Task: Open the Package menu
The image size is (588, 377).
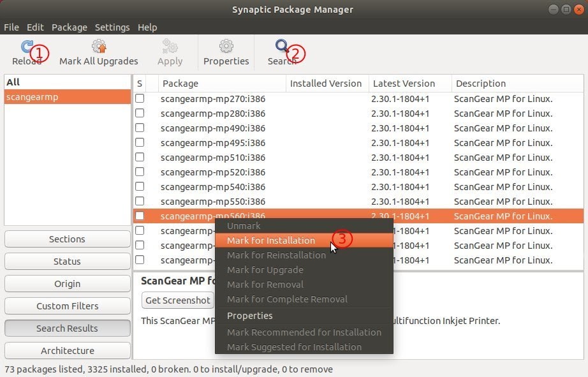Action: click(69, 27)
